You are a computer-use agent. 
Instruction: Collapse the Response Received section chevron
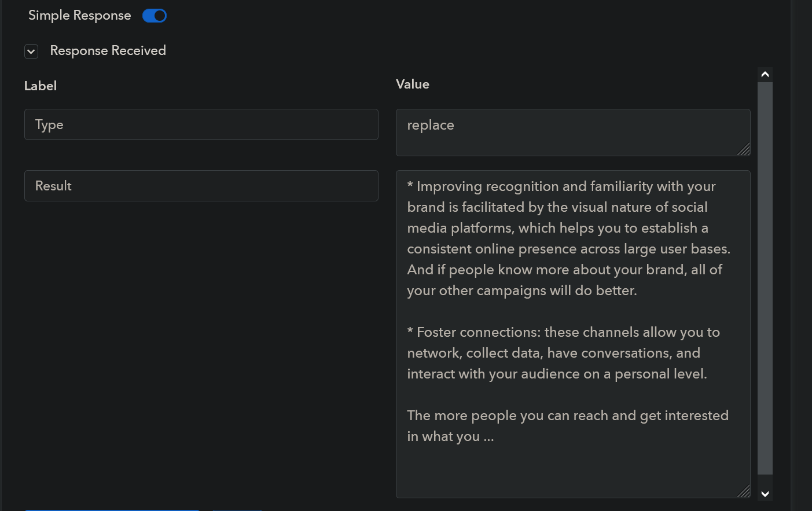coord(31,52)
